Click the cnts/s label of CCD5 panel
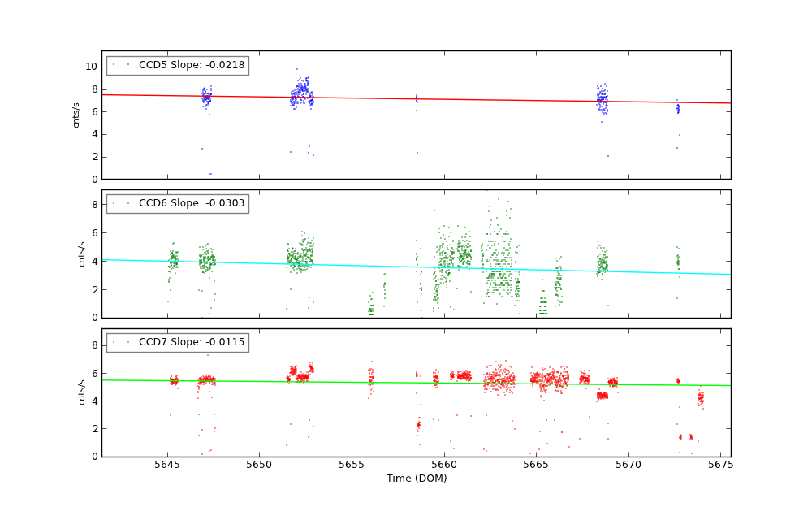 click(x=76, y=115)
